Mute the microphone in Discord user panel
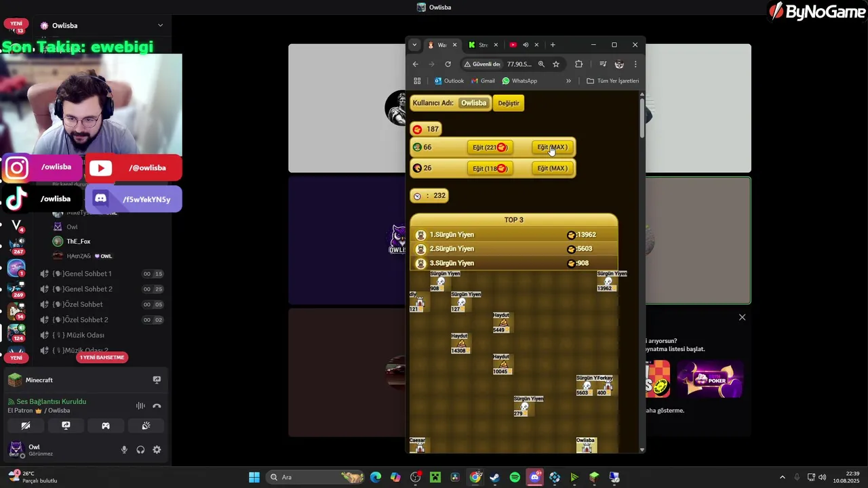The image size is (868, 488). 124,449
